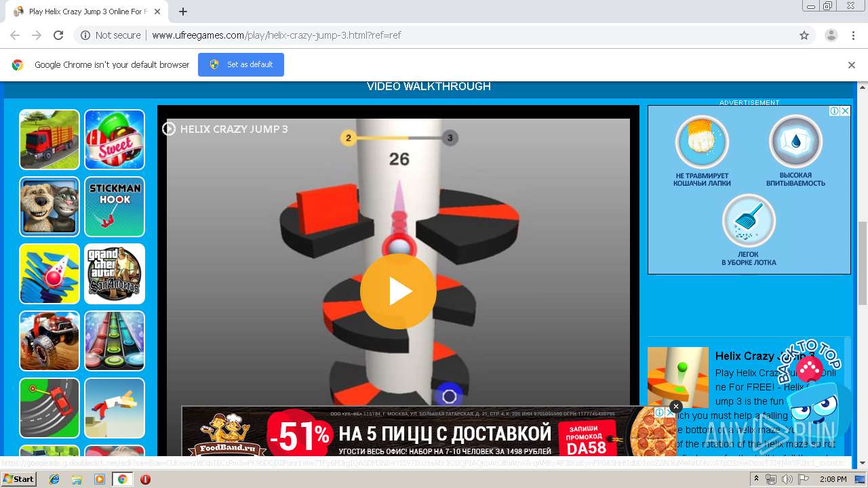Viewport: 868px width, 488px height.
Task: Open the AdChoices info icon on sidebar ad
Action: [x=835, y=111]
